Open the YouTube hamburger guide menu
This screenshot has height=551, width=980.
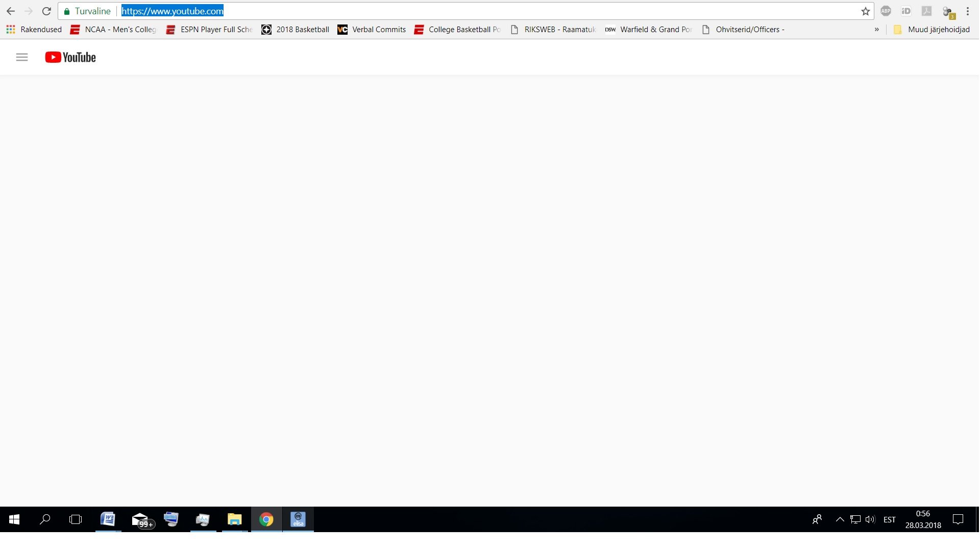22,57
